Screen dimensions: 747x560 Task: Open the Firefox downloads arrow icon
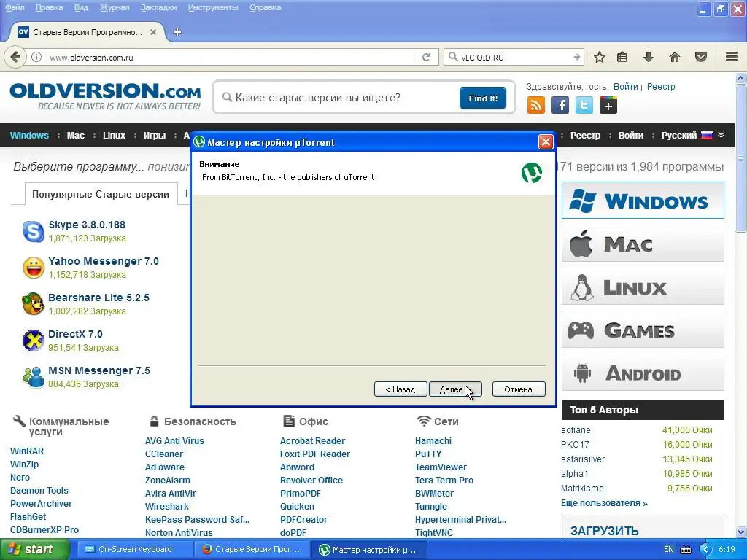pos(649,57)
